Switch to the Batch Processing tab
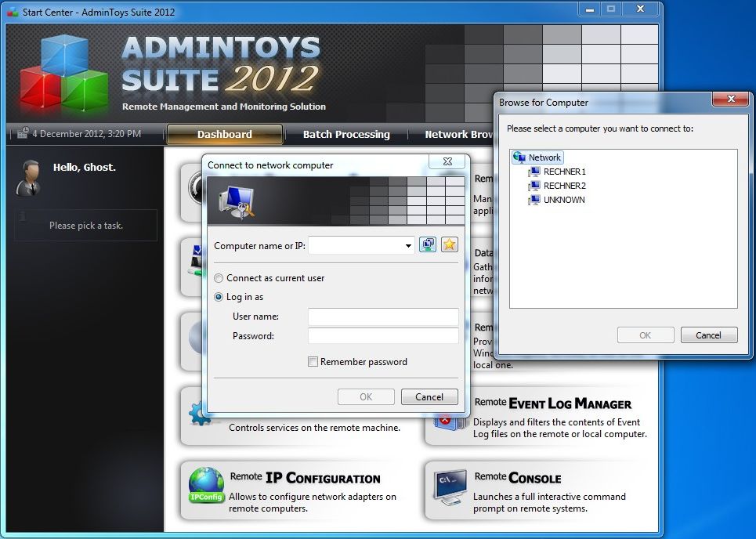Viewport: 756px width, 539px height. pos(346,134)
